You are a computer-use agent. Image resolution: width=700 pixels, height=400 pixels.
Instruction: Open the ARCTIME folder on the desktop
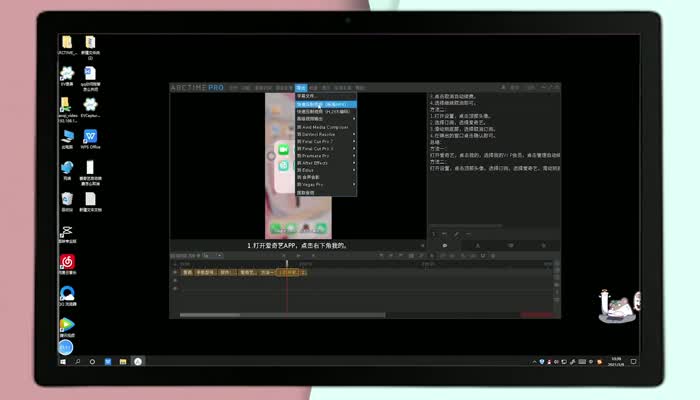pos(67,45)
